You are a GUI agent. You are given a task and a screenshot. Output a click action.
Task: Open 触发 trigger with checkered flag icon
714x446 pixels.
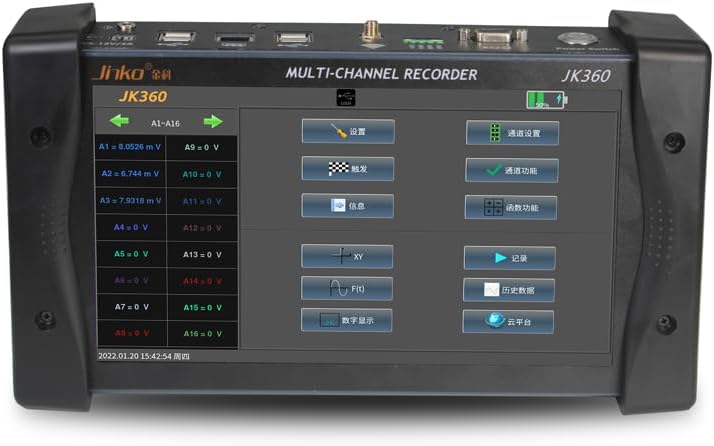pos(348,169)
